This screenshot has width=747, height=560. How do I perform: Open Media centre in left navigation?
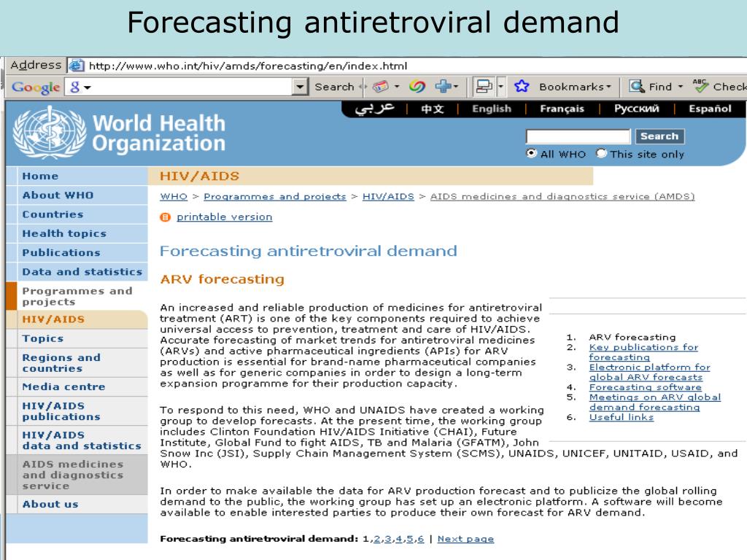(77, 386)
